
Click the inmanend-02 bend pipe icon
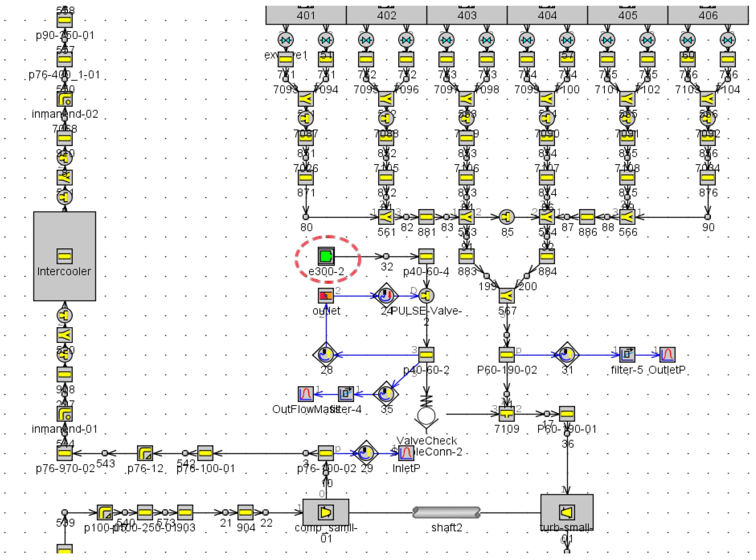click(x=64, y=99)
